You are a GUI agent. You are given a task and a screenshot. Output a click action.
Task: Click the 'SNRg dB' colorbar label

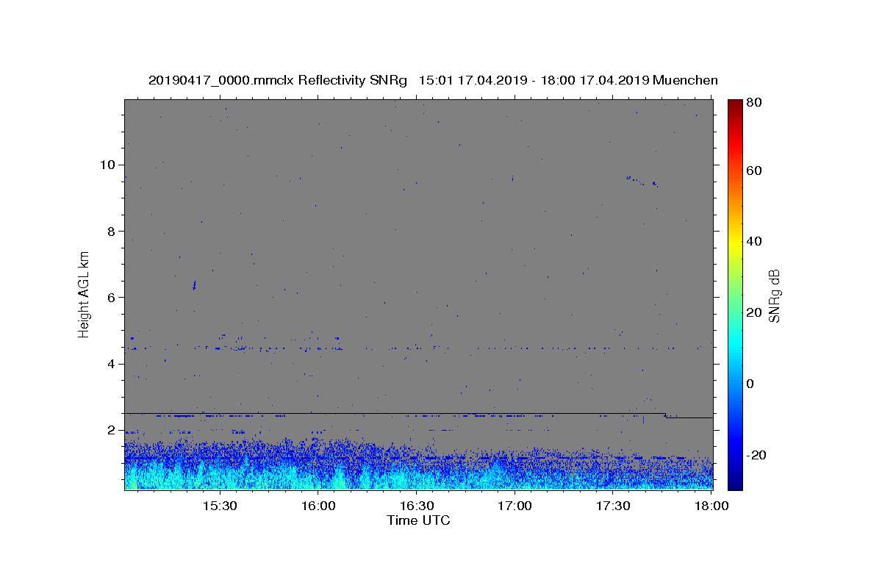point(773,295)
